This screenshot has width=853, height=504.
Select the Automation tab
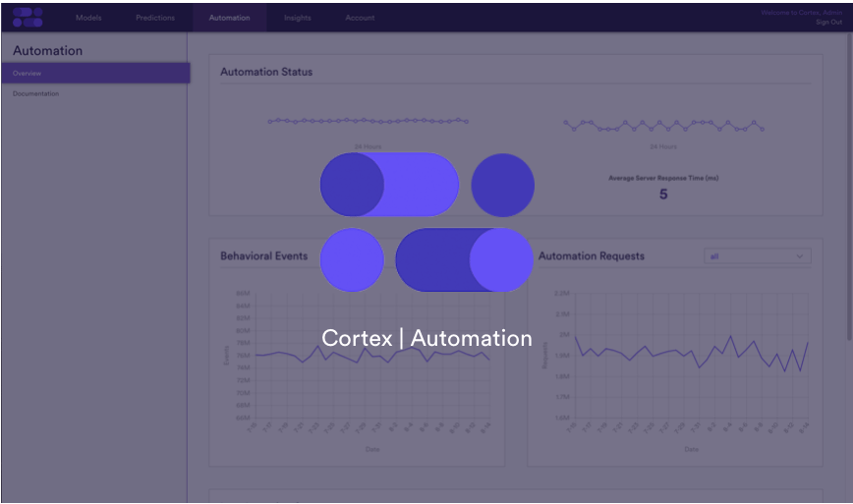230,18
